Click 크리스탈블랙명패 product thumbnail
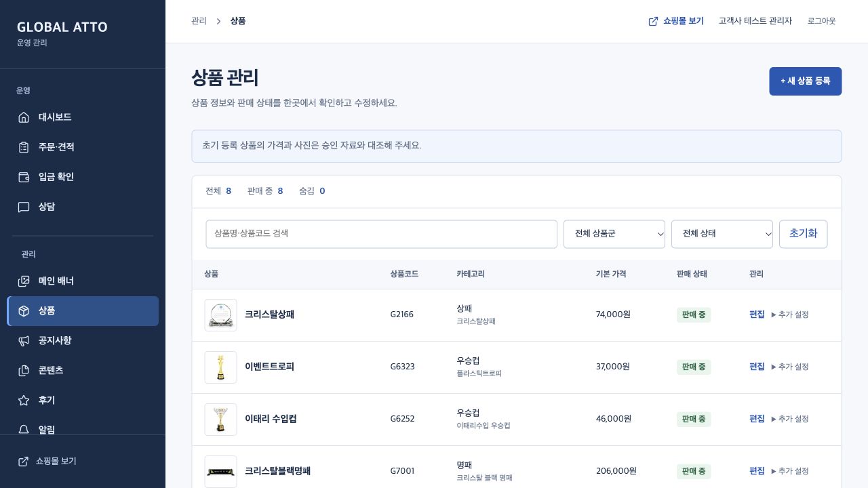This screenshot has height=488, width=868. click(221, 472)
